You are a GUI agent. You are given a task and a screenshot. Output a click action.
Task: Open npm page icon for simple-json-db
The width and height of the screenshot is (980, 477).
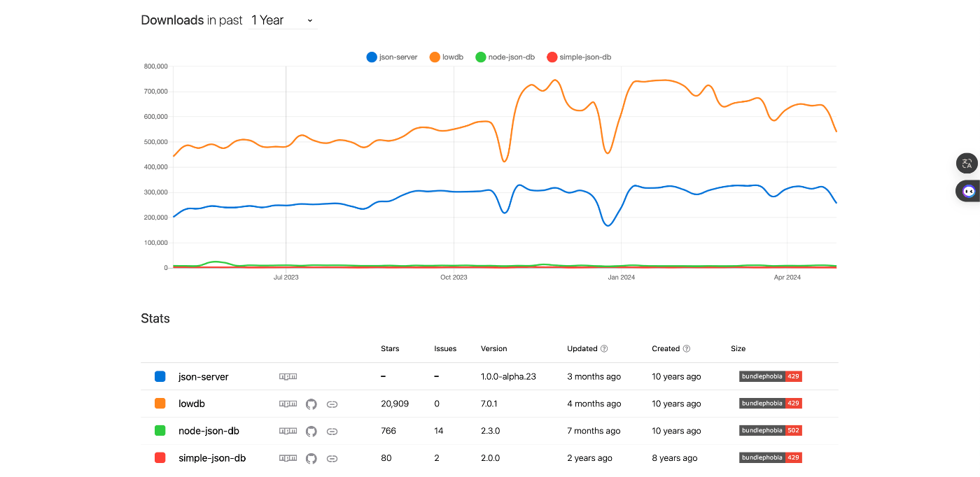tap(288, 458)
